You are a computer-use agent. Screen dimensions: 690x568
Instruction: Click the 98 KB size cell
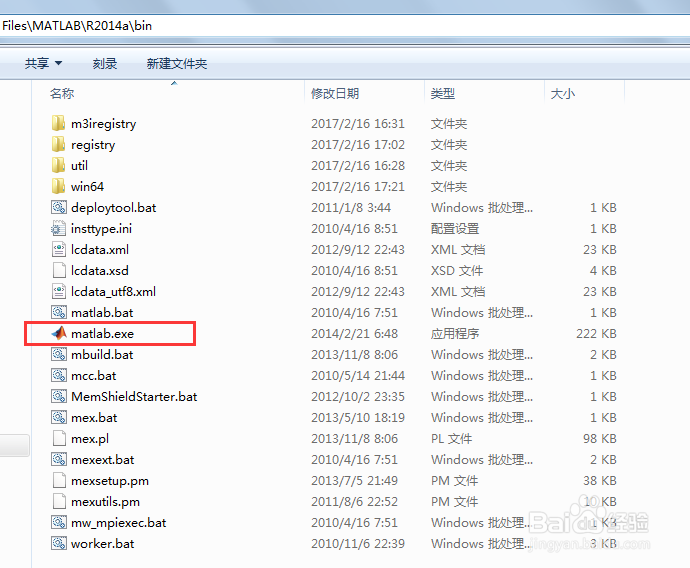pos(600,439)
